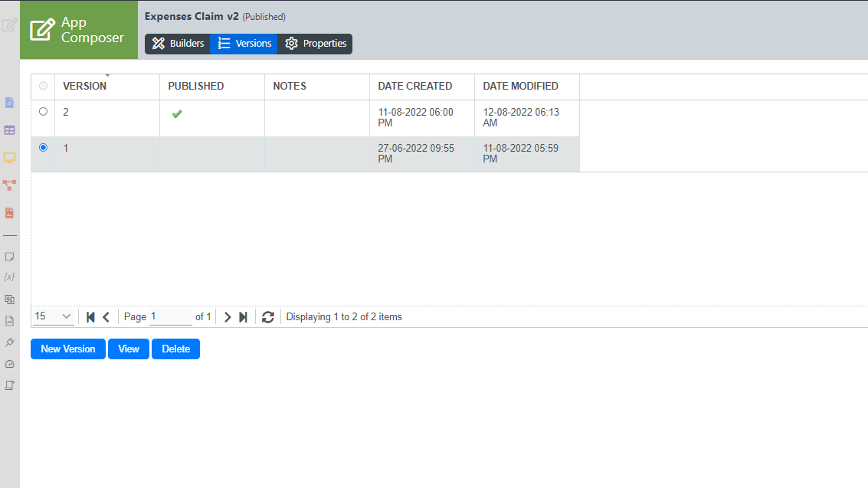Go to the last page of versions

point(244,317)
